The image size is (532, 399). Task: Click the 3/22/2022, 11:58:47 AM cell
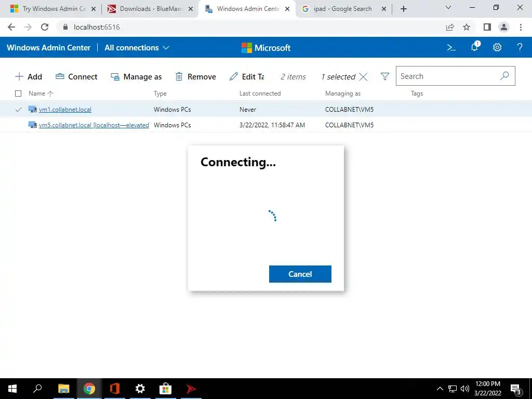pyautogui.click(x=272, y=125)
